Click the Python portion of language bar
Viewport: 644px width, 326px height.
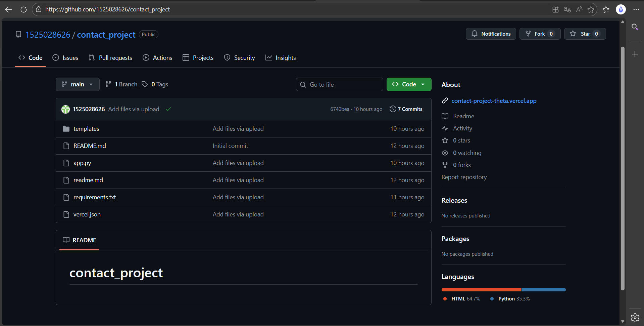click(x=544, y=290)
